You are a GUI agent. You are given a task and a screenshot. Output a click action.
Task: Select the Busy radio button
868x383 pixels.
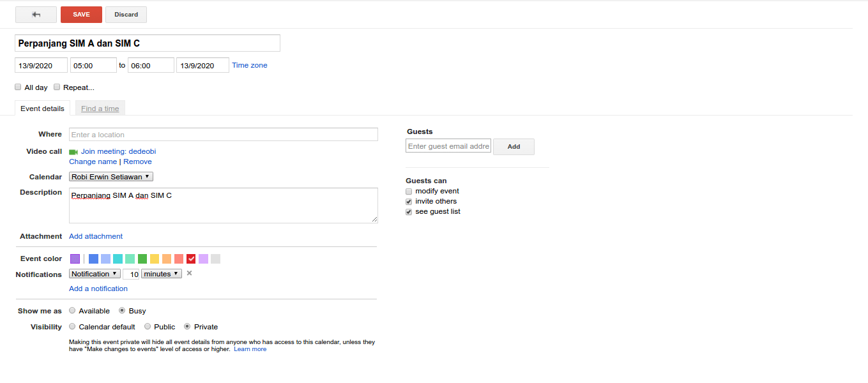point(122,311)
